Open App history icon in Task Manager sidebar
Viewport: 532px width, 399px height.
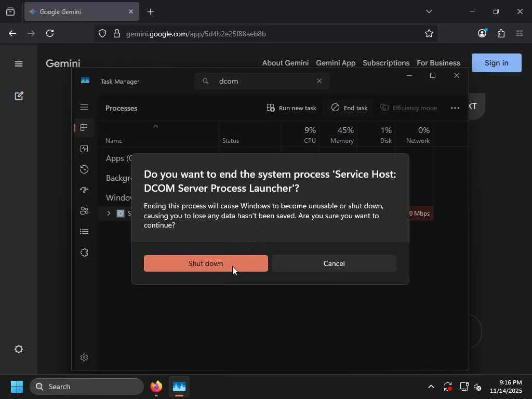[x=84, y=169]
